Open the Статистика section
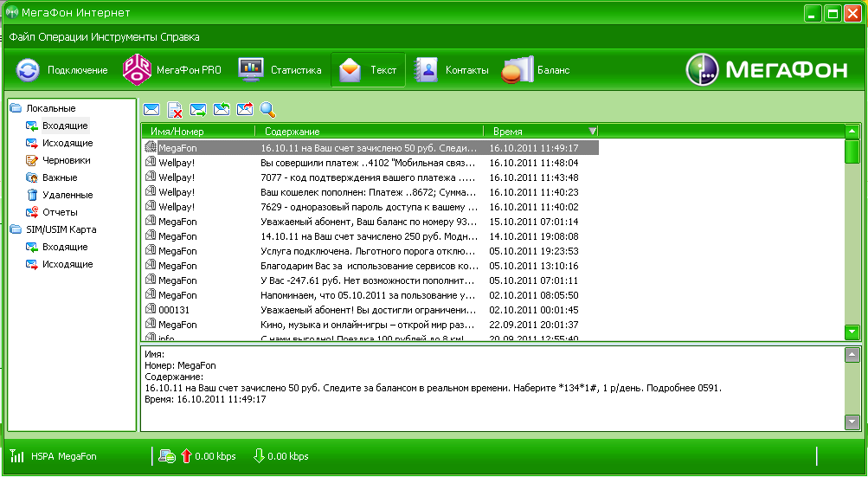The height and width of the screenshot is (477, 868). [x=280, y=70]
